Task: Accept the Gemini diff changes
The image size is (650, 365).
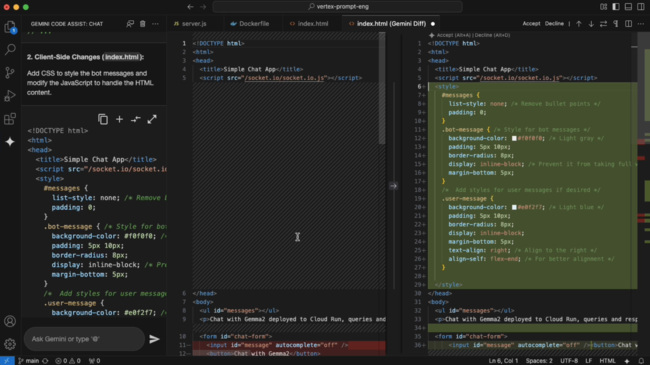Action: click(x=531, y=24)
